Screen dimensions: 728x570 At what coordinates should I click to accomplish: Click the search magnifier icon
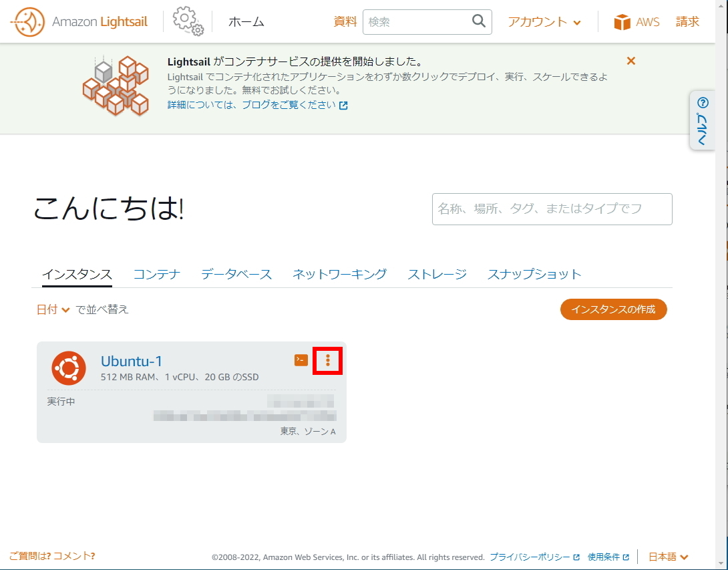click(x=479, y=21)
